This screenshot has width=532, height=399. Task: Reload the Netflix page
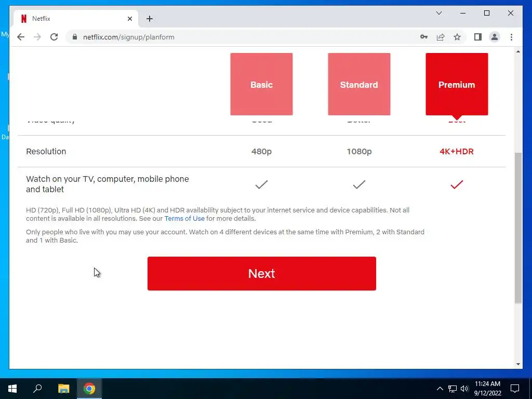coord(54,37)
